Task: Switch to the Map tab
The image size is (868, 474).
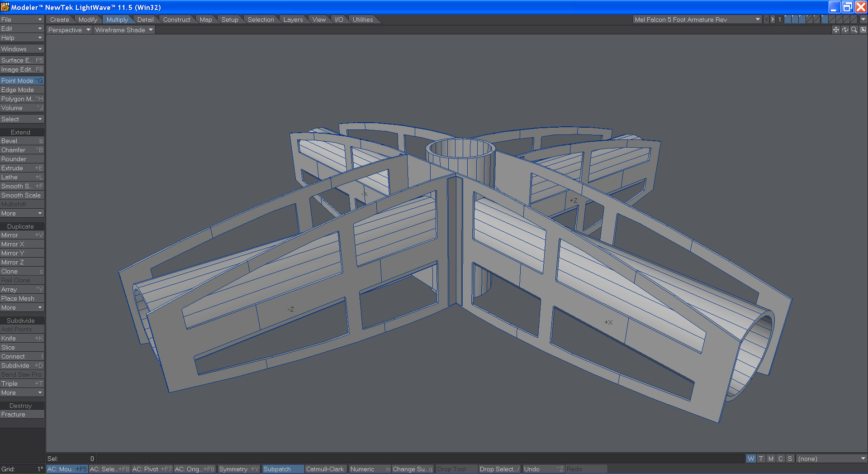Action: point(206,19)
